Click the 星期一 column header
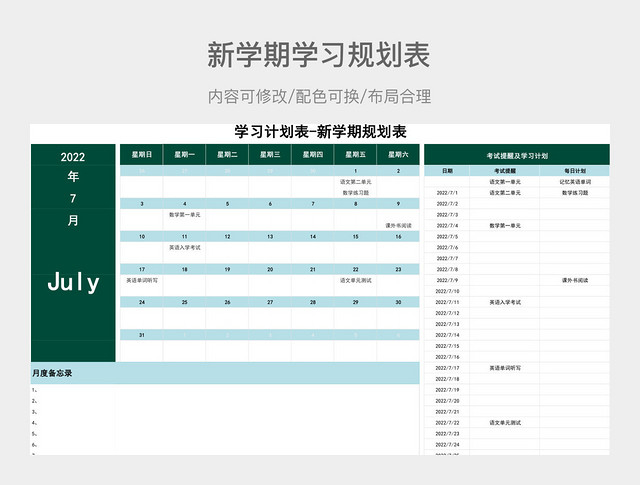This screenshot has width=640, height=485. click(184, 154)
